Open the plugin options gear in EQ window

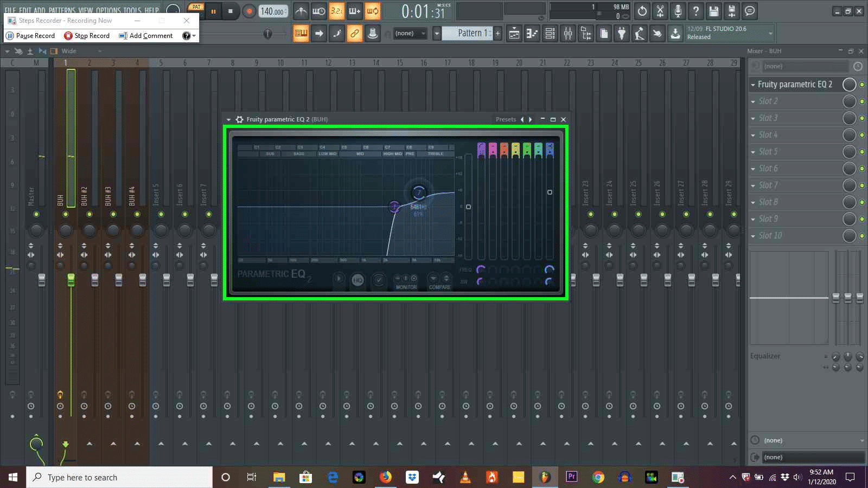coord(239,119)
